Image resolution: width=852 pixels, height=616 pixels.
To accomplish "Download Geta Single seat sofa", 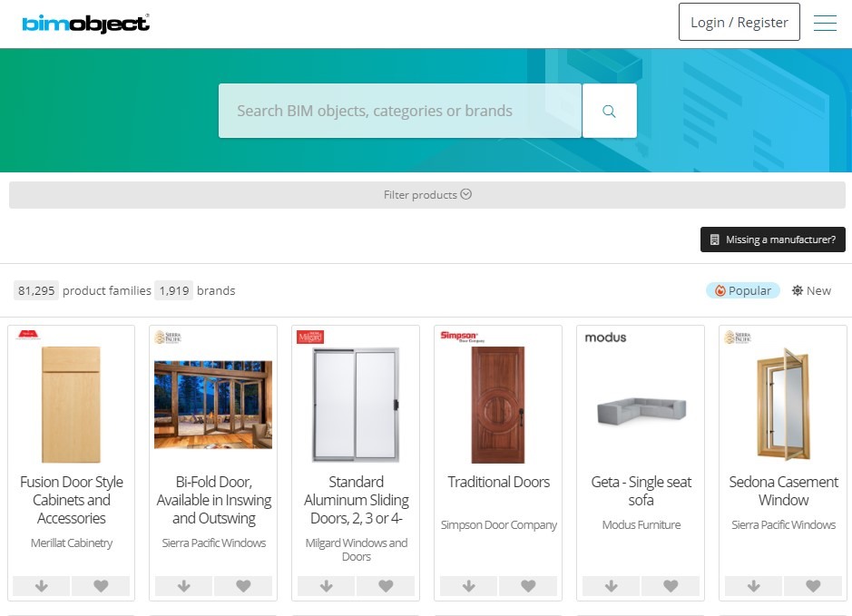I will point(611,585).
